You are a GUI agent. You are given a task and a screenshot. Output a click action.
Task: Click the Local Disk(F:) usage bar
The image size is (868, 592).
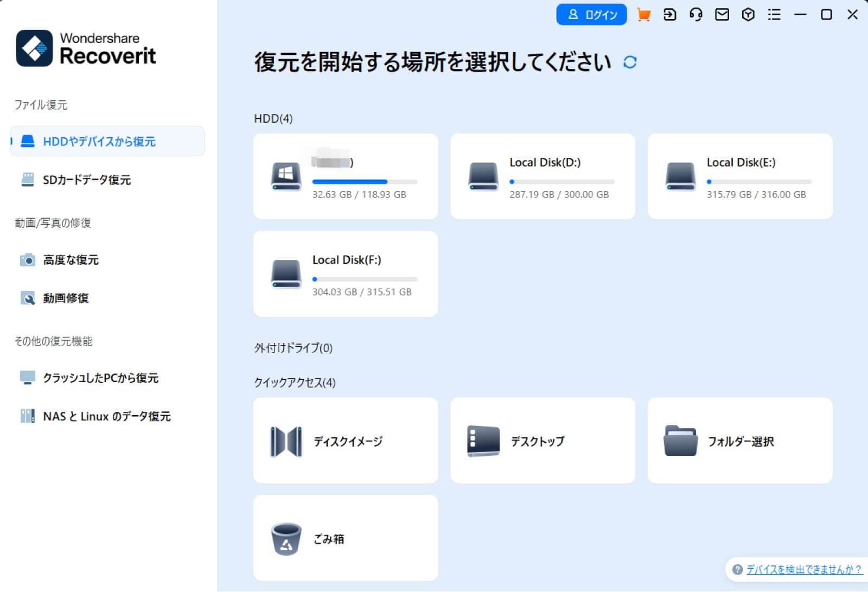click(365, 279)
